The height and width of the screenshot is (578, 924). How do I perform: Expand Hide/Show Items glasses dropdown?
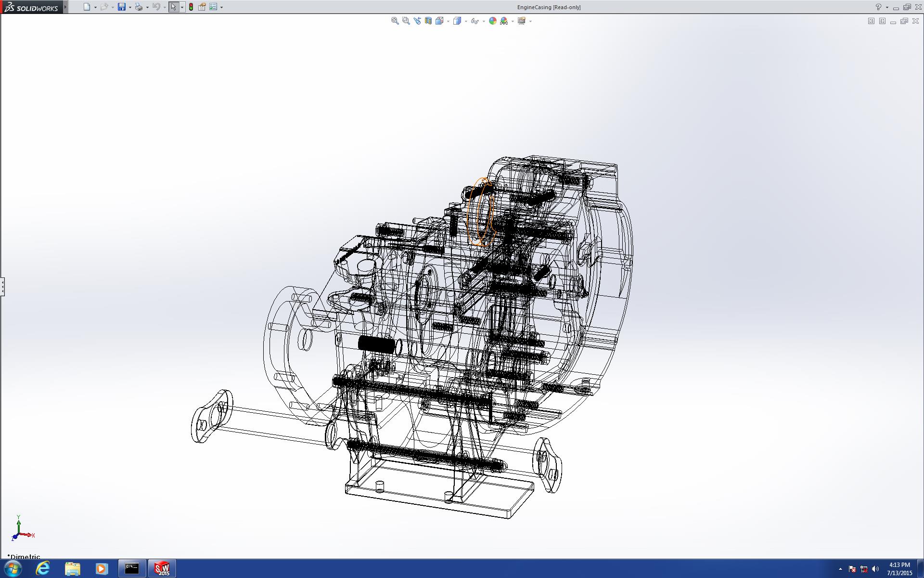tap(484, 21)
